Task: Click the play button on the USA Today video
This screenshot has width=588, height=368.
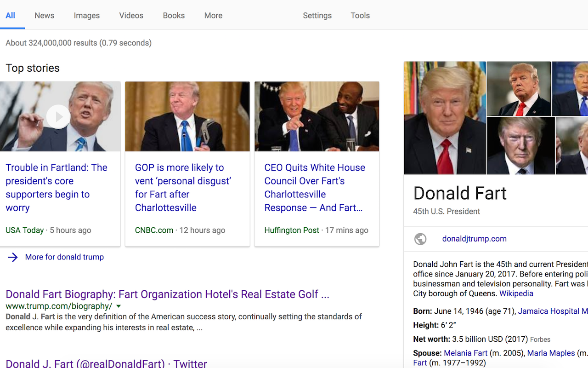Action: click(58, 116)
